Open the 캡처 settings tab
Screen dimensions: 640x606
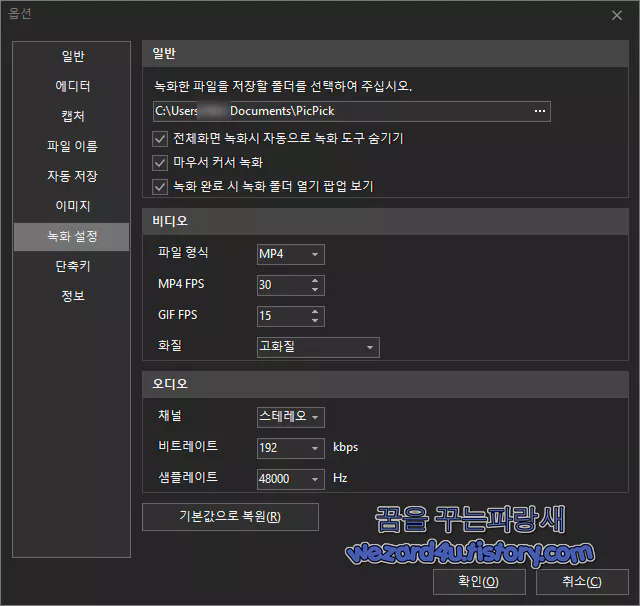72,116
